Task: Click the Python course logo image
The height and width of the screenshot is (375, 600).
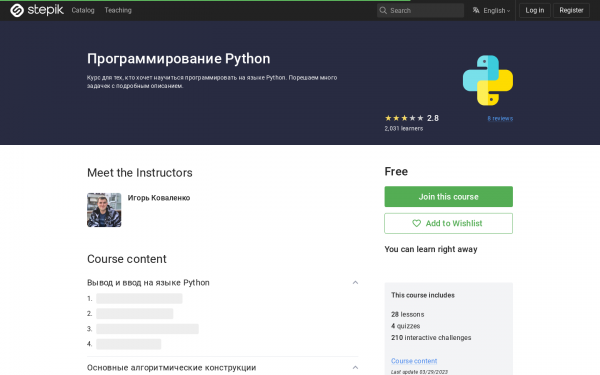Action: [x=488, y=80]
